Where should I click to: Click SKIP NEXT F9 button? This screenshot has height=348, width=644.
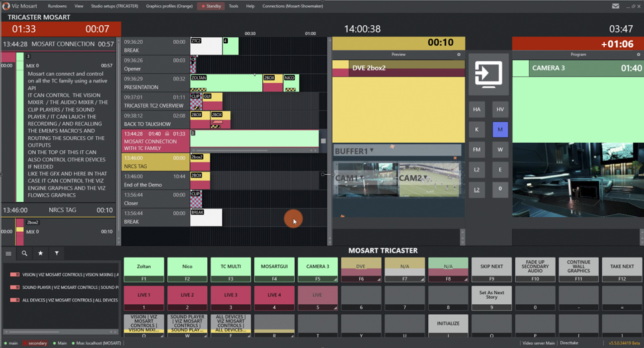coord(491,270)
